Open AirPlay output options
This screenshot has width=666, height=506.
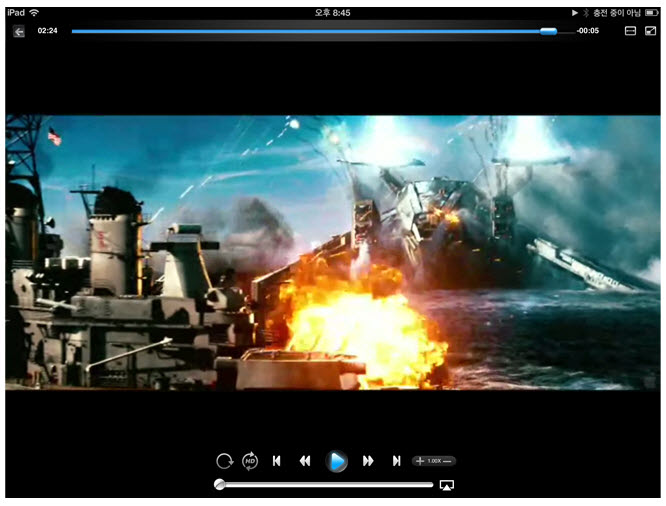[446, 485]
